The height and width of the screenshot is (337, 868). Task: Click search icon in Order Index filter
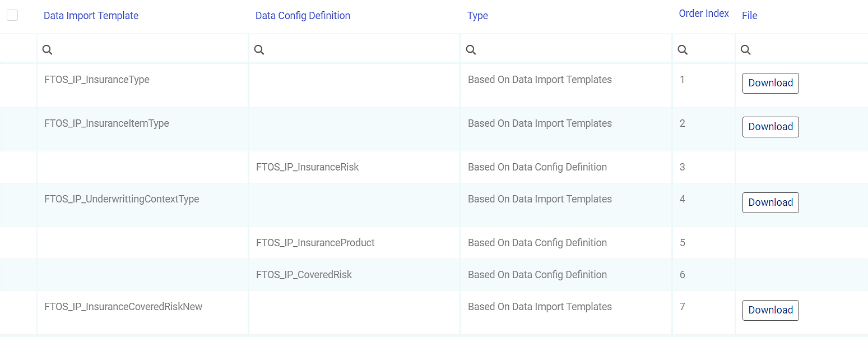[x=683, y=50]
